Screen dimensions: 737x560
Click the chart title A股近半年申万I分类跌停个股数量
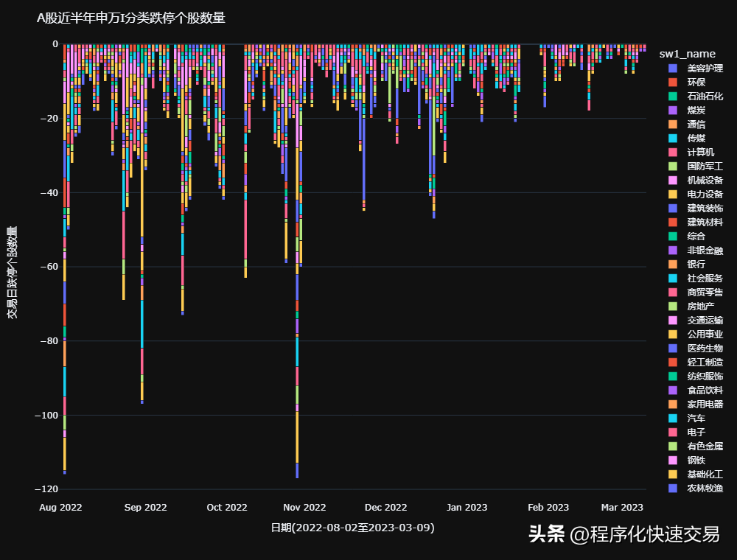(x=131, y=18)
